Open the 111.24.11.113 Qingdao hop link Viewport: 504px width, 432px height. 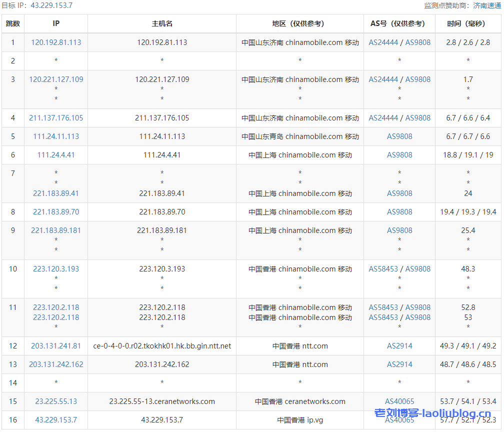(55, 136)
